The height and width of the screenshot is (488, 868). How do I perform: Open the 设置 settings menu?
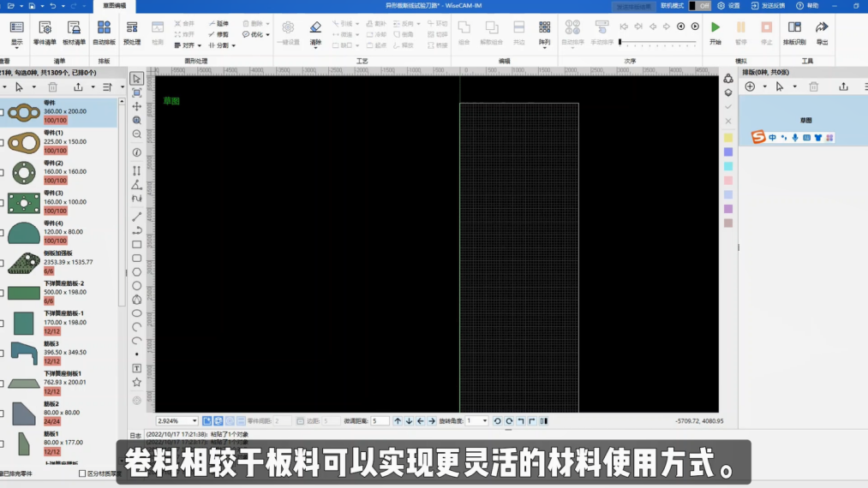point(728,6)
